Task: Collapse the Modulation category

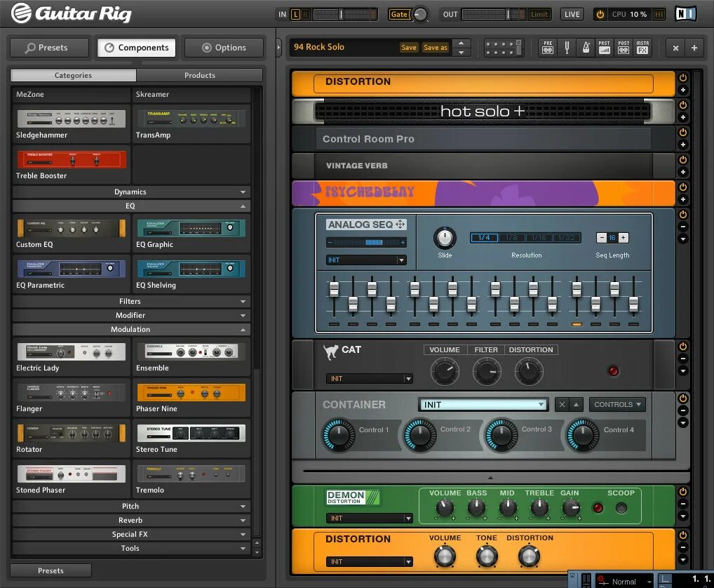Action: [x=131, y=329]
